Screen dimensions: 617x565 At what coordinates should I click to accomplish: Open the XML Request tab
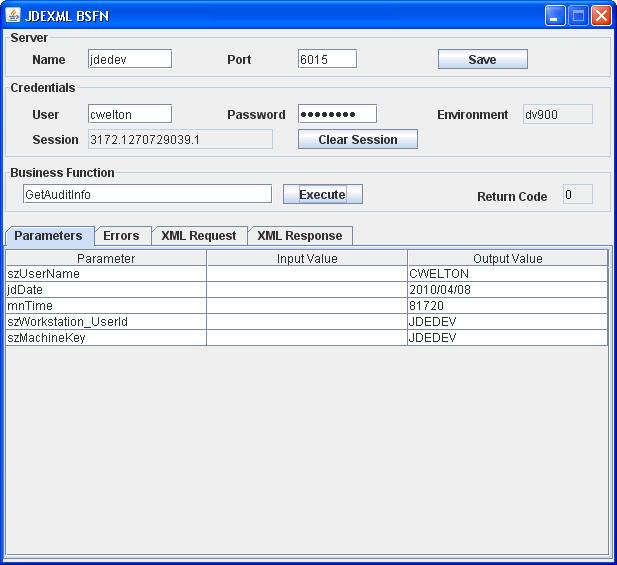198,236
